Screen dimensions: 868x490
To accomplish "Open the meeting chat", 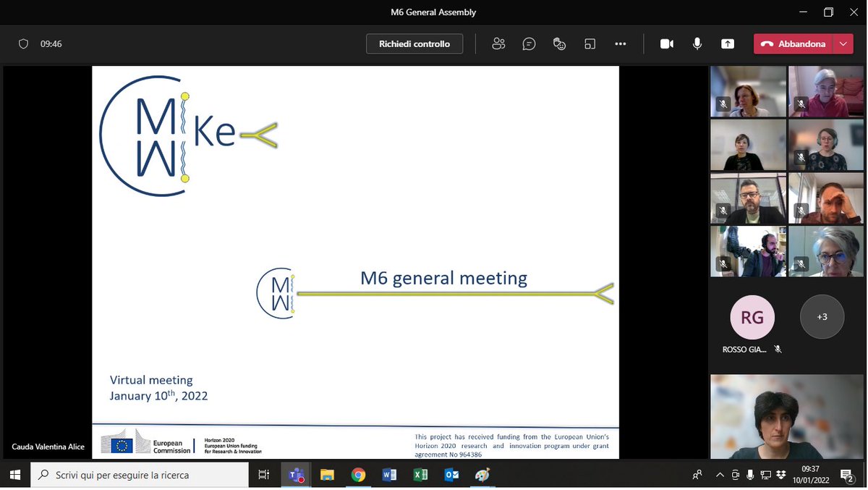I will pos(529,43).
